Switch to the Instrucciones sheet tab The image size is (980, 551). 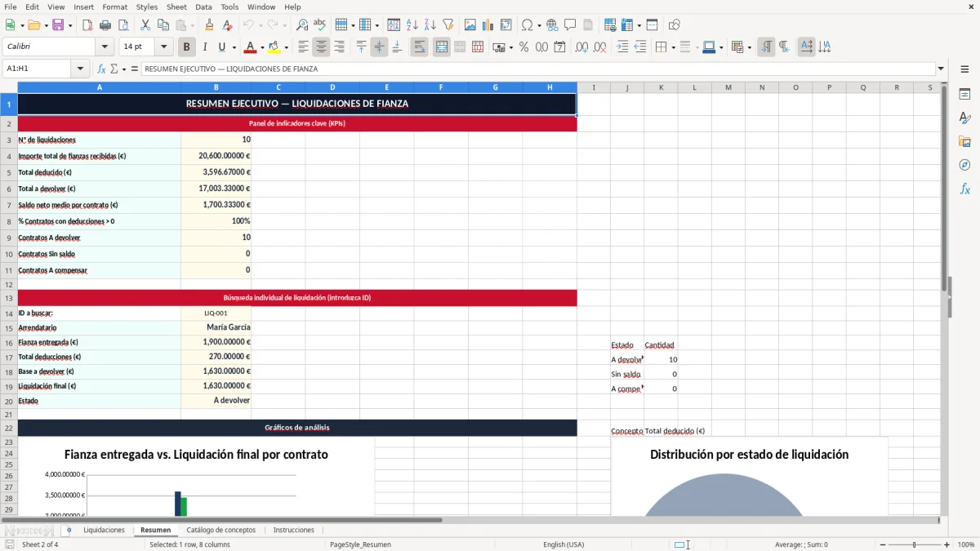pos(293,531)
